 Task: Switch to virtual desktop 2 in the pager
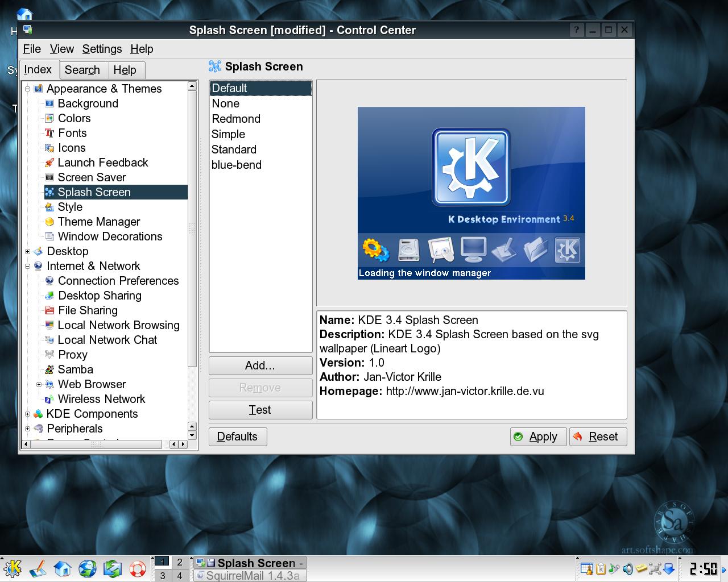[x=180, y=562]
